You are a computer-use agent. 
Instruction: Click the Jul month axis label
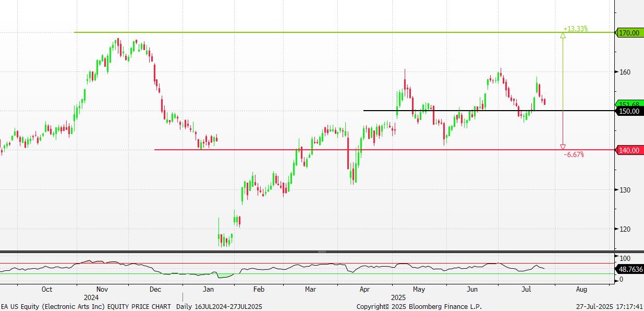pyautogui.click(x=527, y=289)
